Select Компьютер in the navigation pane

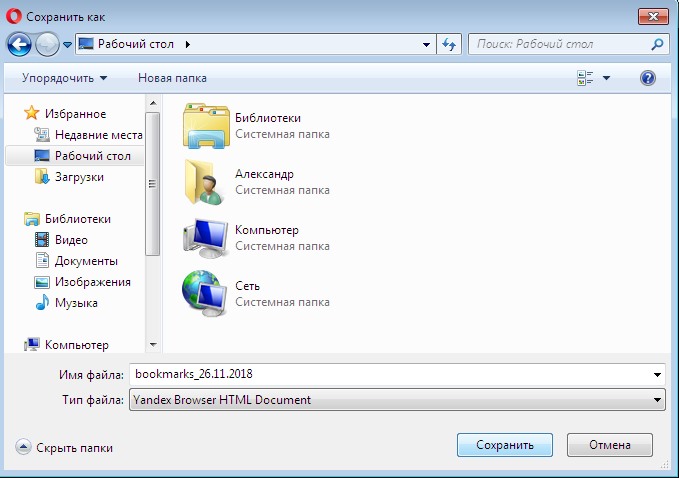77,345
